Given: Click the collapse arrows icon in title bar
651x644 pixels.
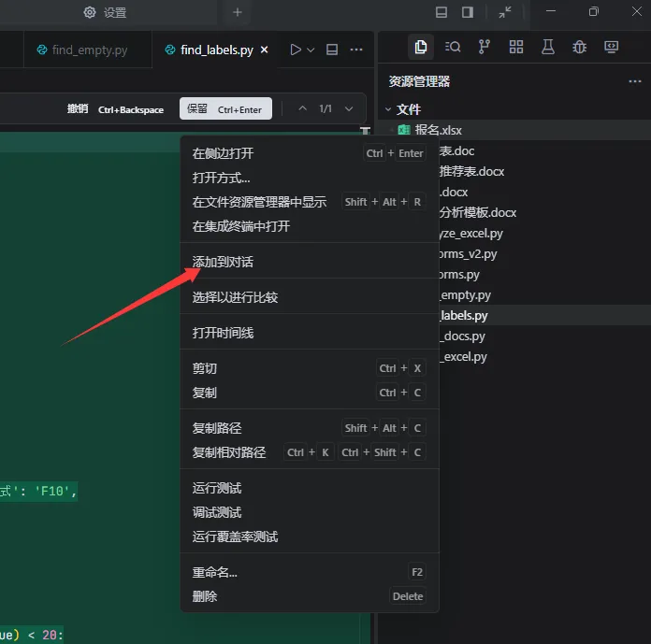Looking at the screenshot, I should coord(505,12).
